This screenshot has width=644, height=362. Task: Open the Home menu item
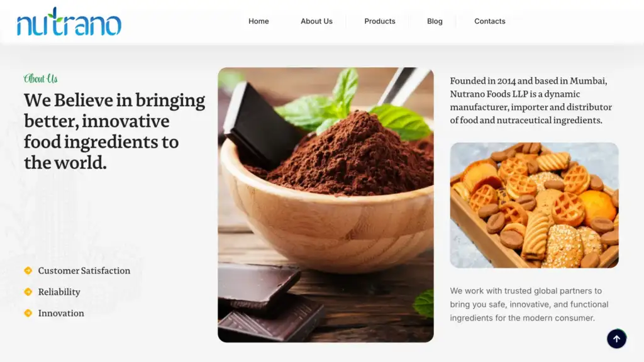click(x=258, y=21)
